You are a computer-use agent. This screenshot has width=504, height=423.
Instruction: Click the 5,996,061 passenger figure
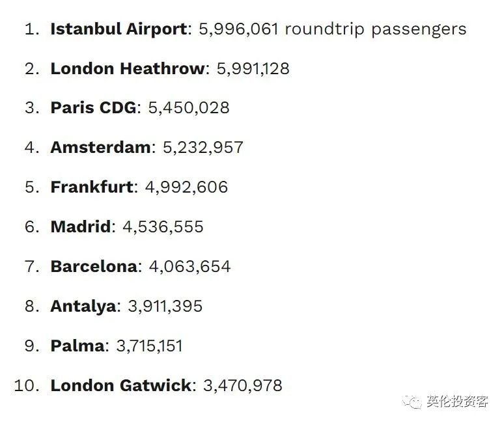[237, 29]
